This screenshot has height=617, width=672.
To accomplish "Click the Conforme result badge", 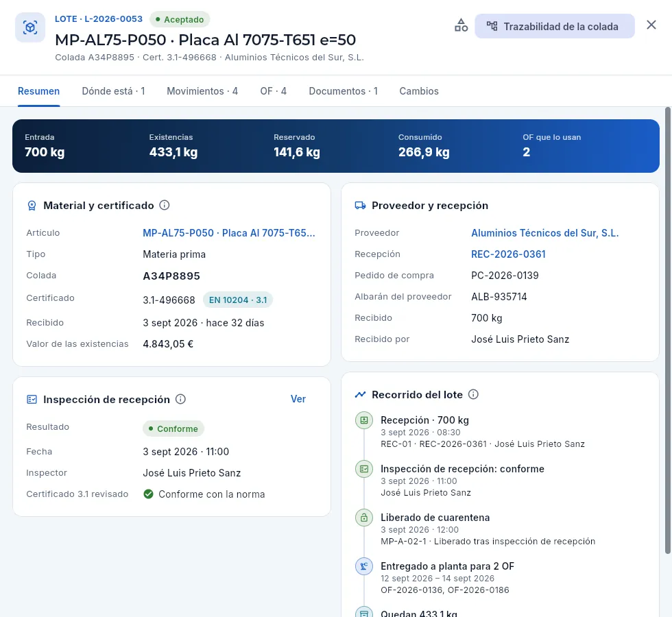I will pyautogui.click(x=173, y=428).
